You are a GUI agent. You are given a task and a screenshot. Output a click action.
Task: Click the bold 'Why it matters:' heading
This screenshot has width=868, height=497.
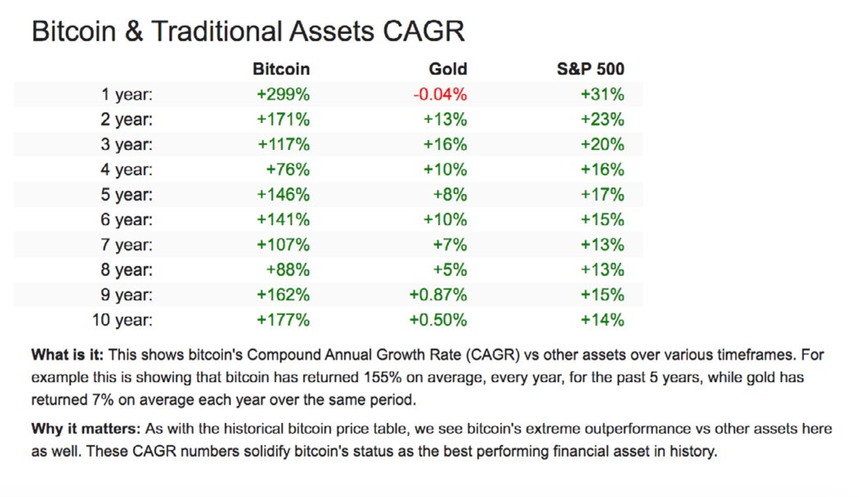click(86, 429)
